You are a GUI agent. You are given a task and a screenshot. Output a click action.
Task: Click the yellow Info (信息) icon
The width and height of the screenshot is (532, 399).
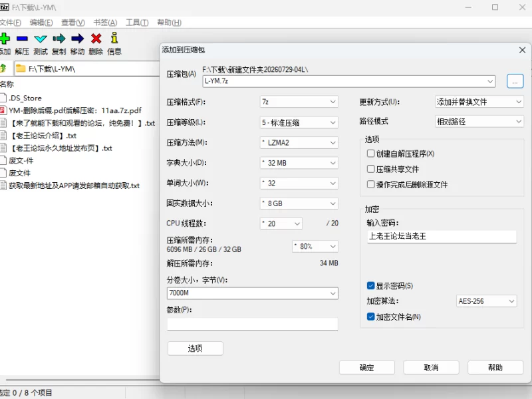pos(114,38)
